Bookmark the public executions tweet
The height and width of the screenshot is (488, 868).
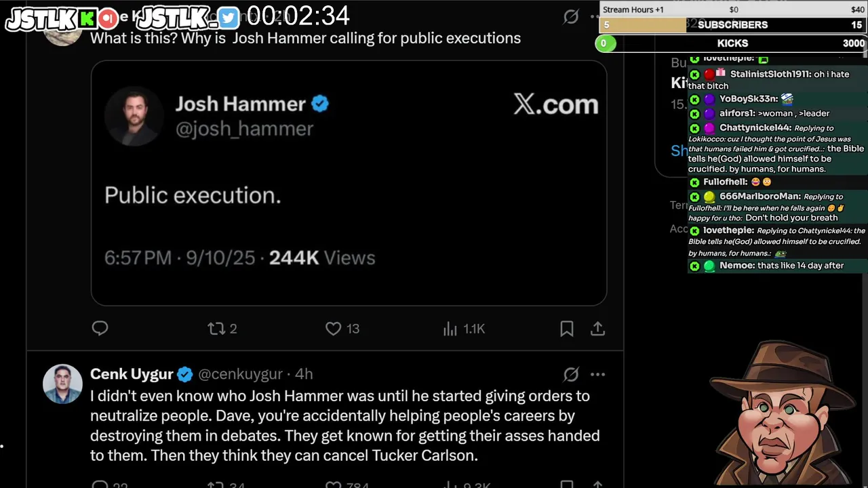(567, 329)
